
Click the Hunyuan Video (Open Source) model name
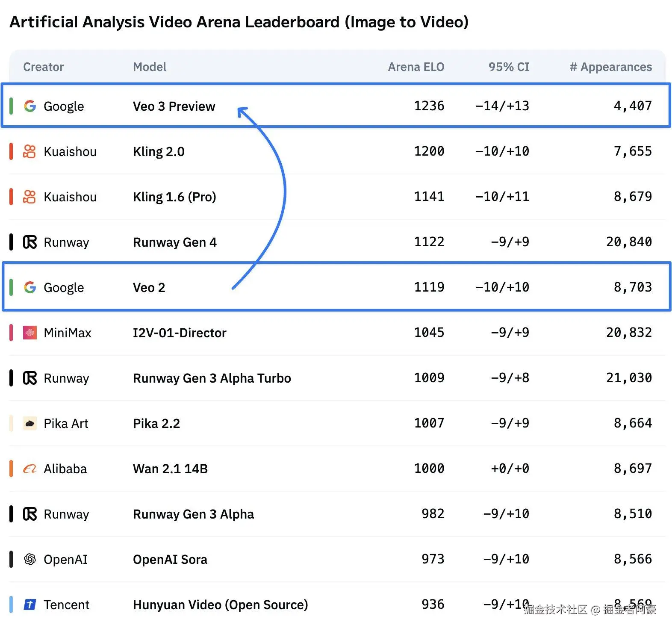tap(220, 604)
